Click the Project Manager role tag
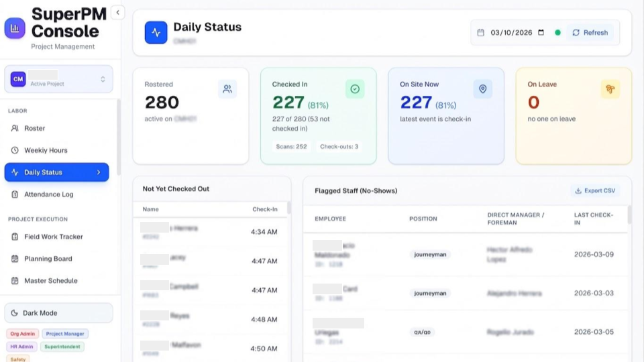This screenshot has height=362, width=644. [65, 334]
